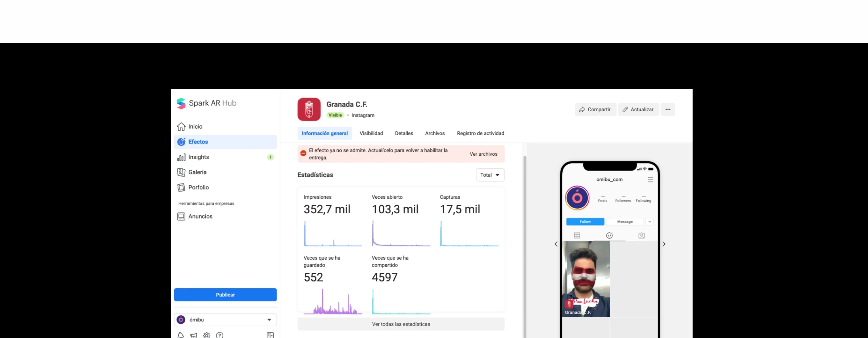Open notifications bell icon
Viewport: 868px width, 338px height.
tap(181, 335)
